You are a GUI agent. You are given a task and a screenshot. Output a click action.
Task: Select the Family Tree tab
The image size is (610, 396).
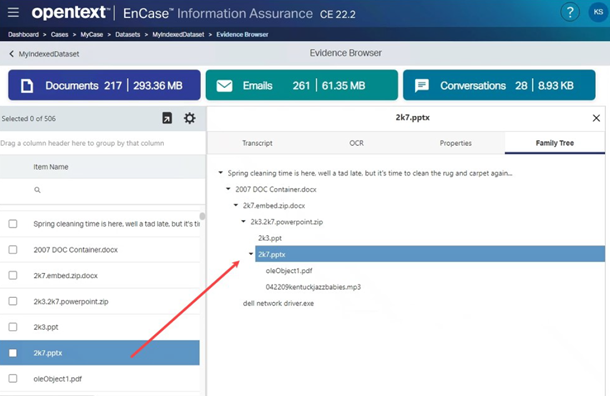point(555,143)
